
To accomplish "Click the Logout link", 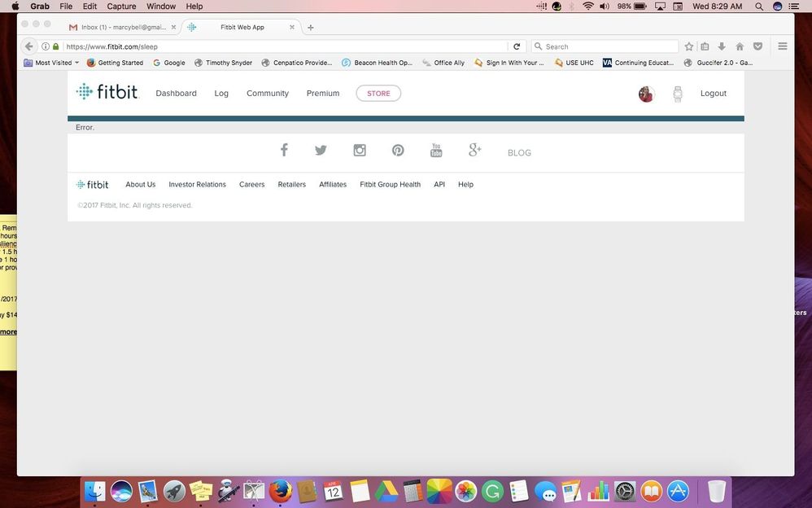I will point(713,94).
